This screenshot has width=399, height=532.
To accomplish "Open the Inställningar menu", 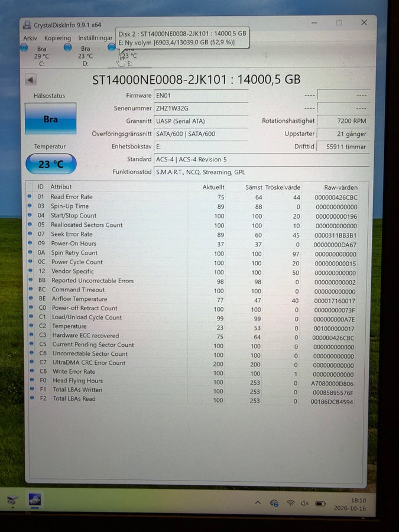I will [95, 38].
